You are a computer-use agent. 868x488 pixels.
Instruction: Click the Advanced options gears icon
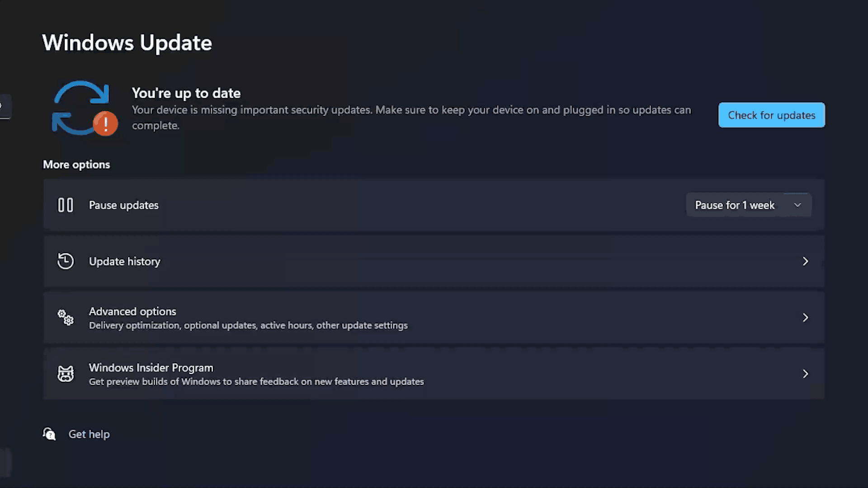click(66, 317)
